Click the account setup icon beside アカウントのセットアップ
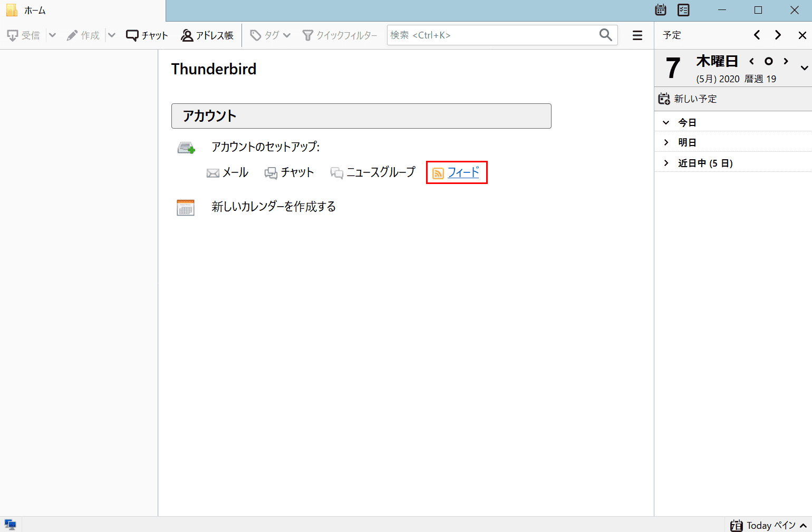Viewport: 812px width, 532px height. point(186,148)
